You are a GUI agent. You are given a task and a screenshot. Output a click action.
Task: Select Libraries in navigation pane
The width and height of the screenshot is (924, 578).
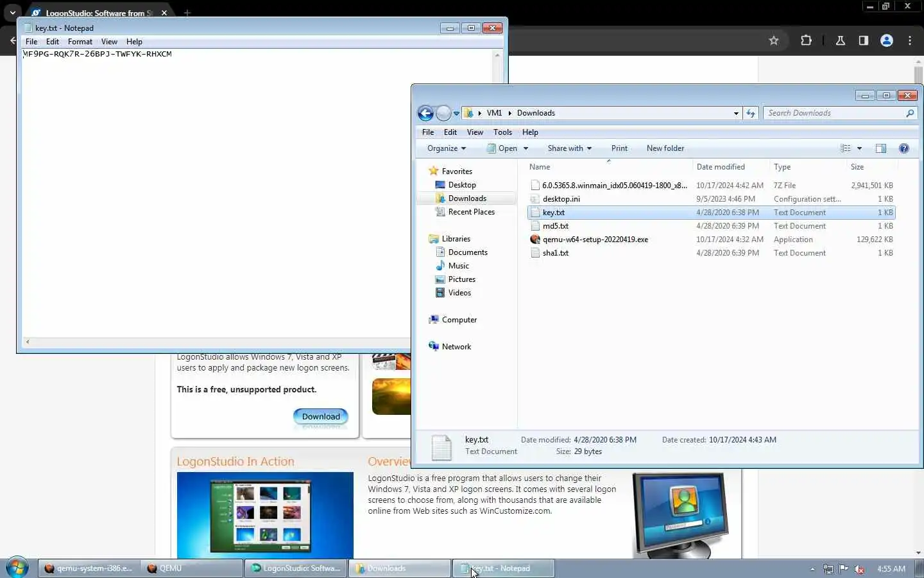(456, 239)
